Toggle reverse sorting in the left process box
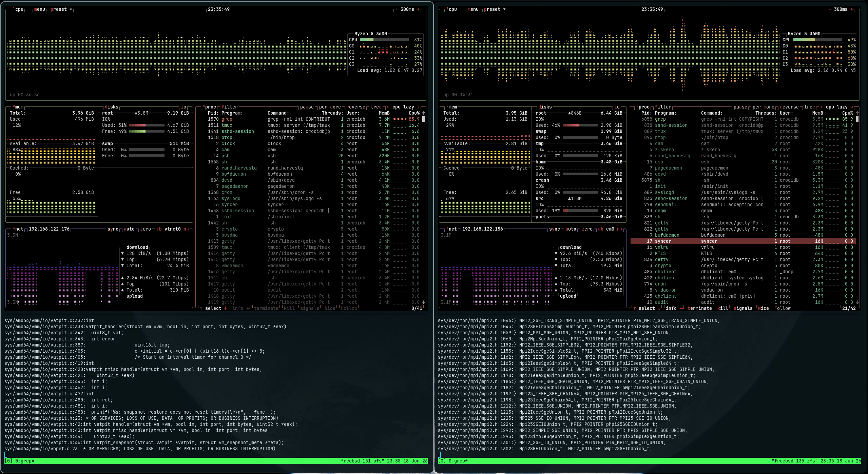868x474 pixels. pos(355,107)
